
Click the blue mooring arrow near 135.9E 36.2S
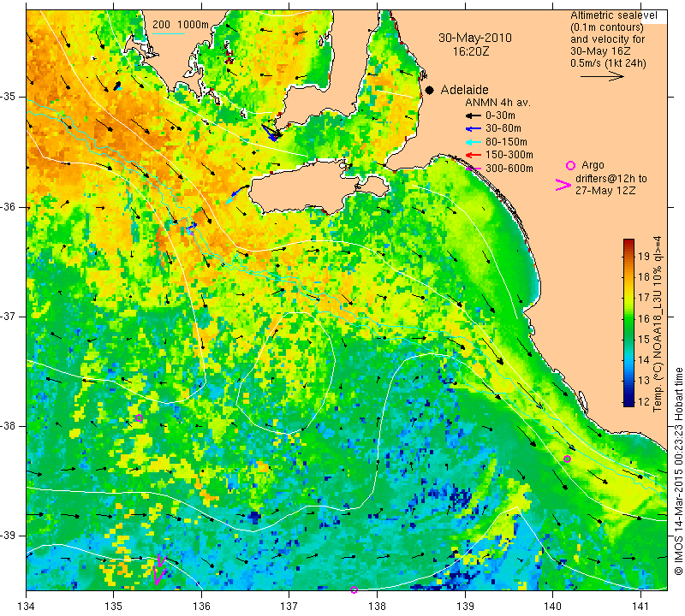[193, 226]
